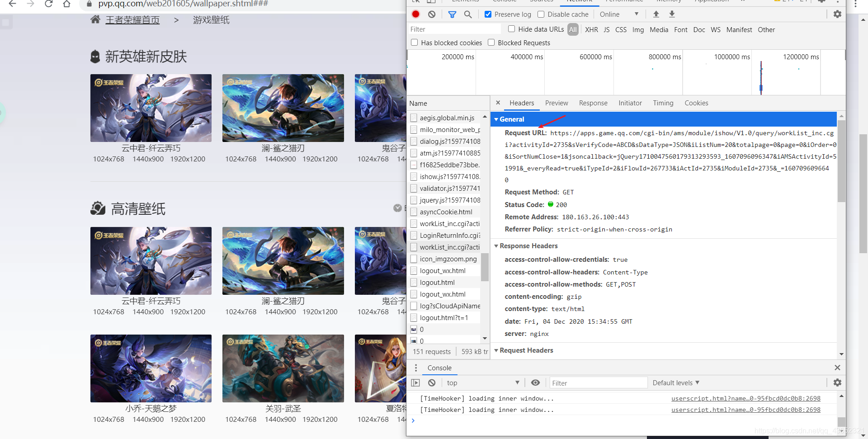Open the Online throttling dropdown
This screenshot has width=868, height=439.
pyautogui.click(x=619, y=14)
